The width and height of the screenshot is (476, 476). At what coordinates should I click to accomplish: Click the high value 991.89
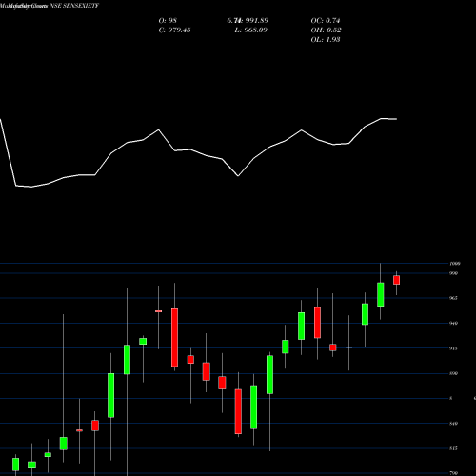pyautogui.click(x=257, y=21)
